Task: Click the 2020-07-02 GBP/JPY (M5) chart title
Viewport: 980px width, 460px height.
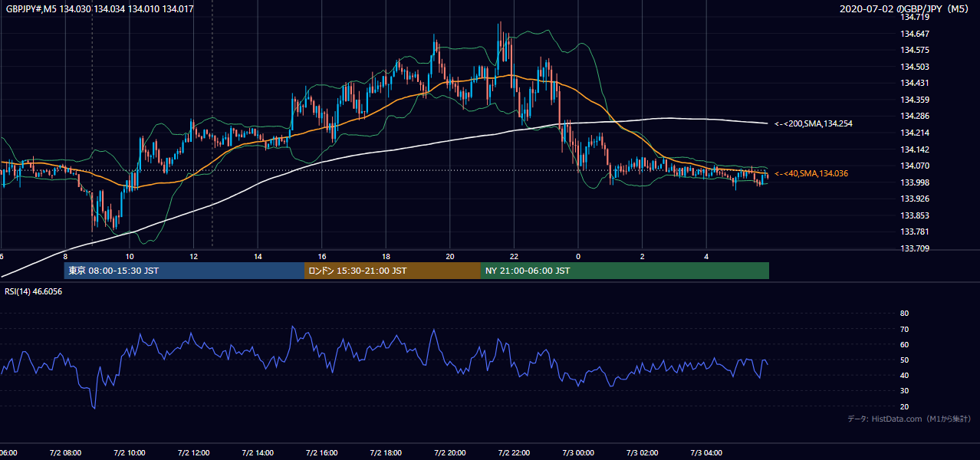Action: (904, 8)
